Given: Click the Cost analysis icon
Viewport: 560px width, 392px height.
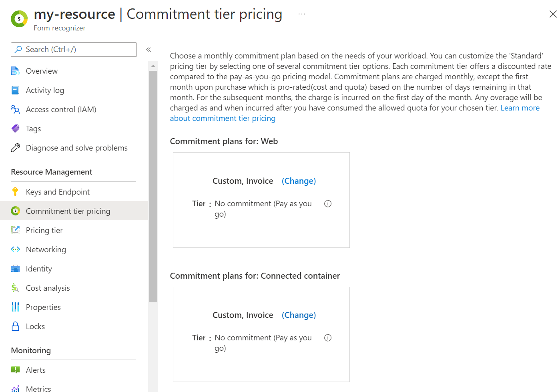Looking at the screenshot, I should click(15, 288).
